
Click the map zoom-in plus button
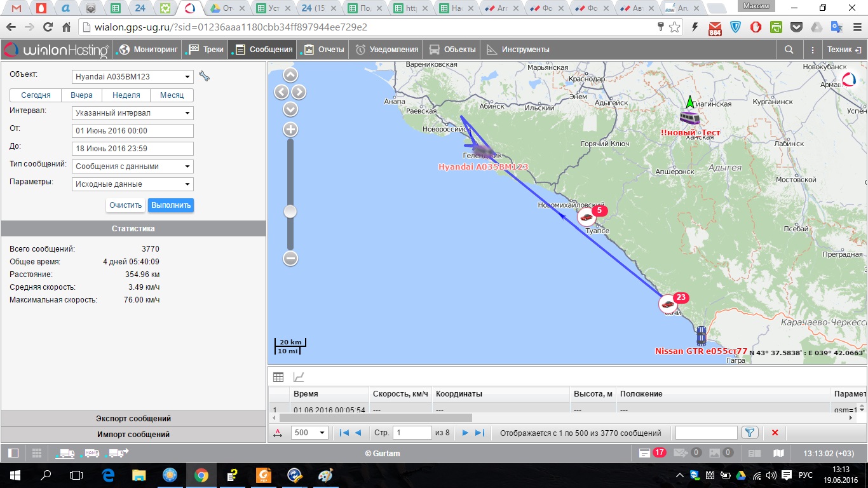tap(290, 130)
